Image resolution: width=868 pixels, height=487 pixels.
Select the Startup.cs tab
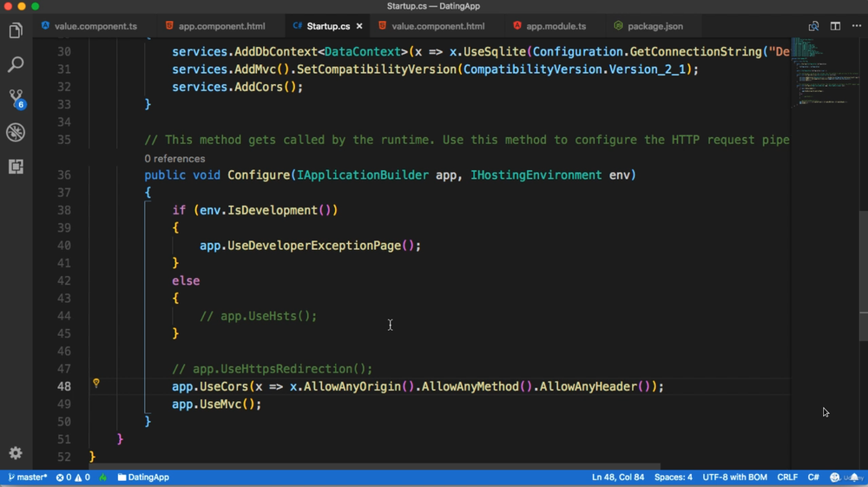click(328, 26)
